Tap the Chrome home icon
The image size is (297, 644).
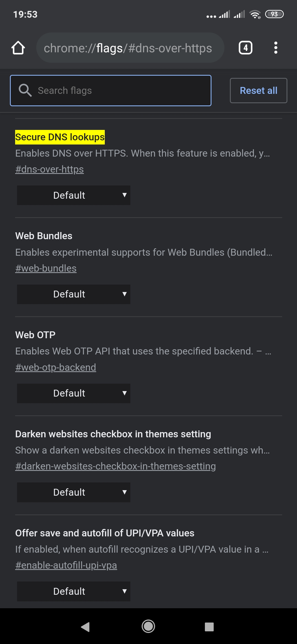(18, 48)
